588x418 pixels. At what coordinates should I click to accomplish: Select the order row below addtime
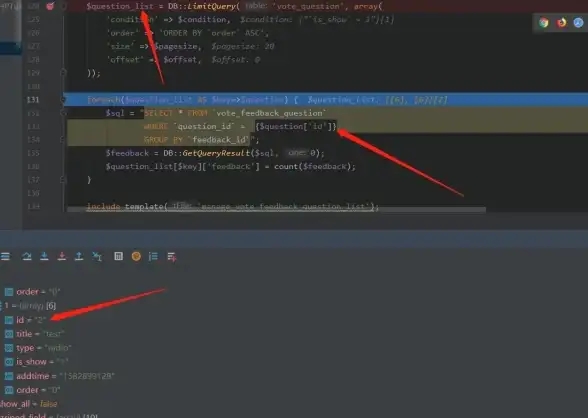pos(32,390)
